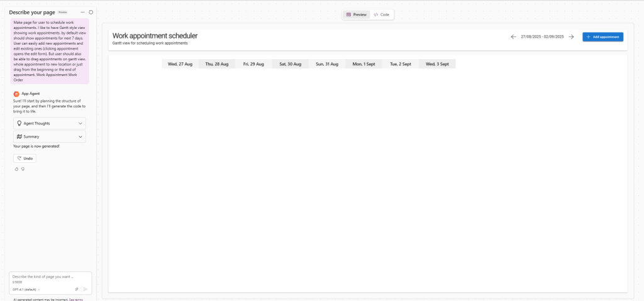This screenshot has width=644, height=301.
Task: Open the GPT-4.1 model dropdown
Action: point(26,289)
